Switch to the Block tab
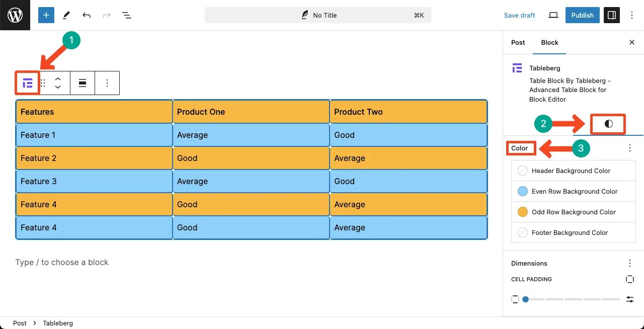The image size is (644, 329). click(549, 43)
